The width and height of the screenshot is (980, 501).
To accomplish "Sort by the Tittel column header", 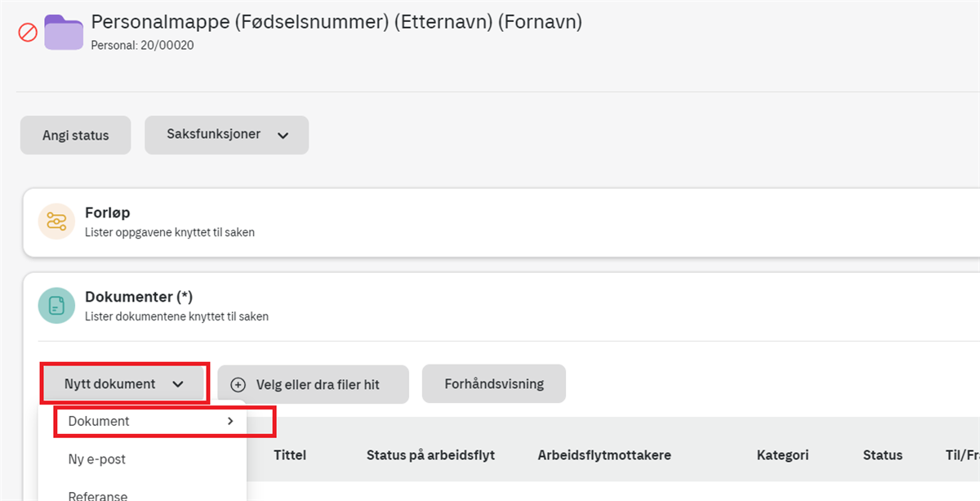I will coord(290,455).
